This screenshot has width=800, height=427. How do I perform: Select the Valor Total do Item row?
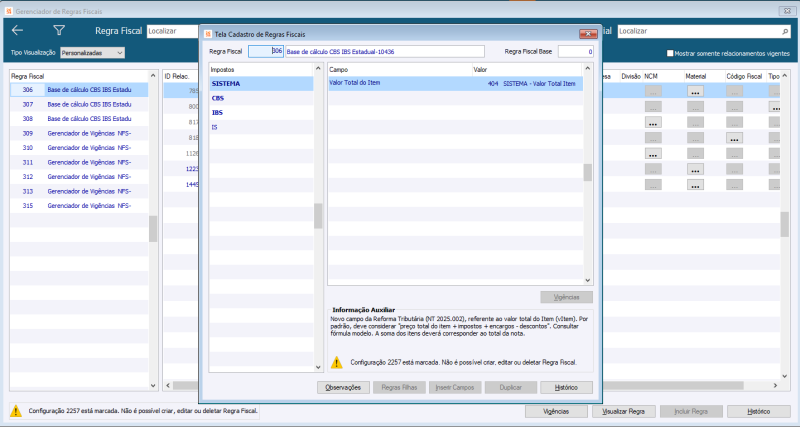455,83
